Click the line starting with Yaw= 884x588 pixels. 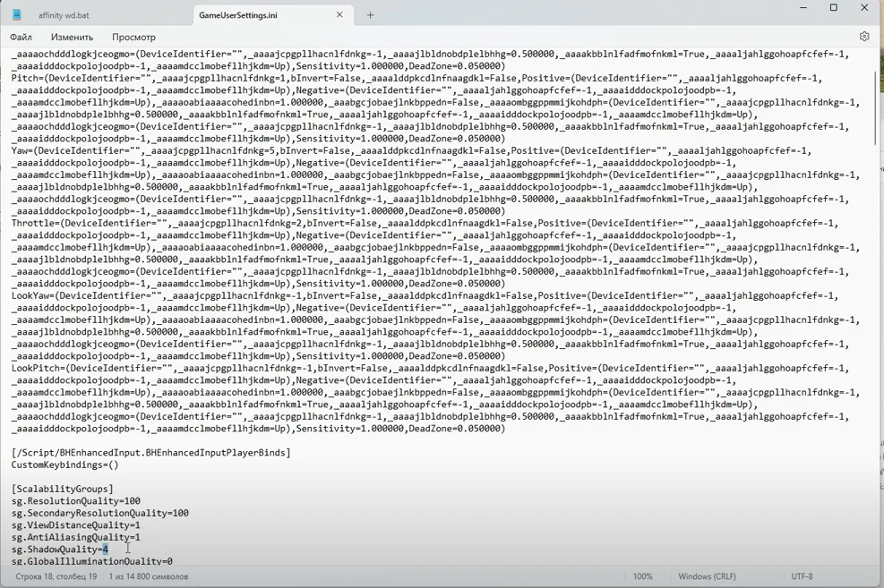pyautogui.click(x=412, y=151)
